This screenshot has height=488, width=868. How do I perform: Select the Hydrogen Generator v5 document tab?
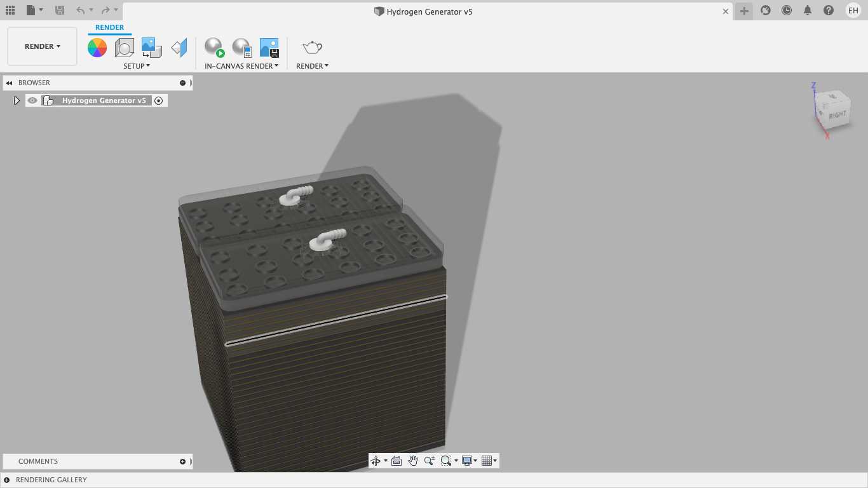click(x=423, y=11)
